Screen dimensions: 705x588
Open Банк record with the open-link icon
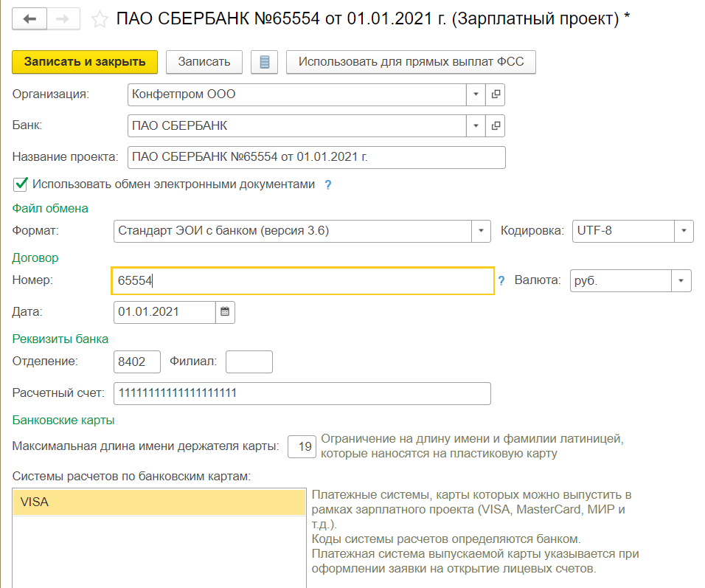pos(496,126)
